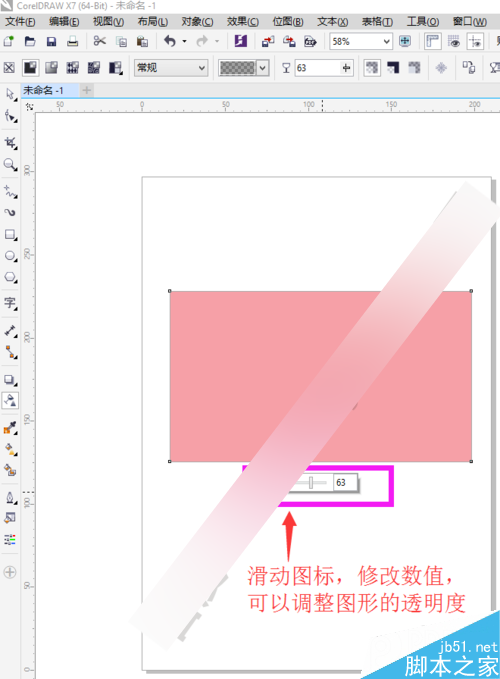Click the transparency value field showing 63
This screenshot has height=679, width=500.
click(318, 68)
